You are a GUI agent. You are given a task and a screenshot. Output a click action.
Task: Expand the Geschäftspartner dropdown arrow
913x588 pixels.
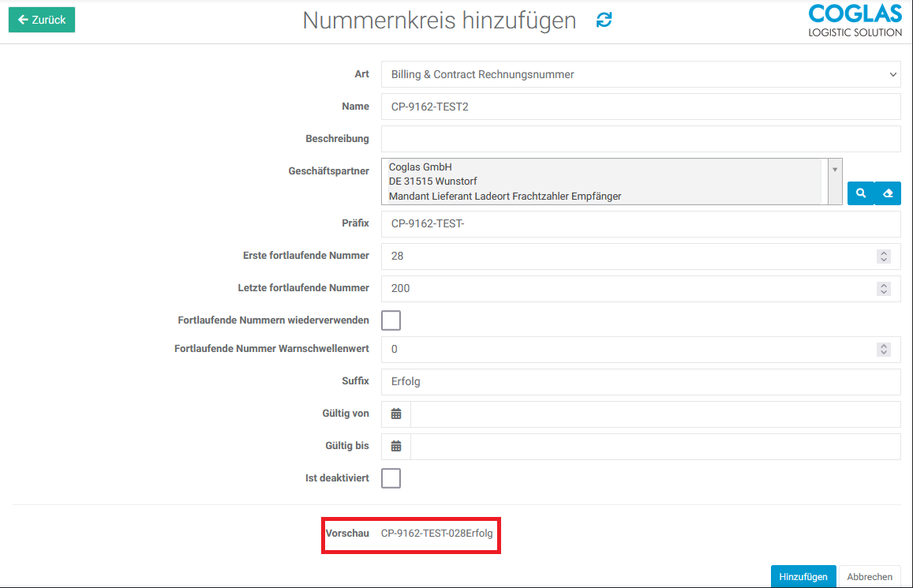(834, 170)
